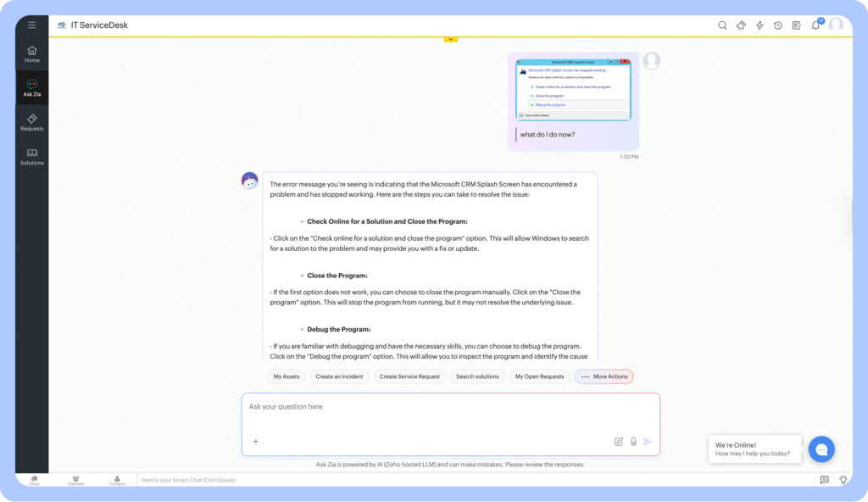Go to Home using the sidebar icon
The height and width of the screenshot is (502, 868).
coord(31,55)
